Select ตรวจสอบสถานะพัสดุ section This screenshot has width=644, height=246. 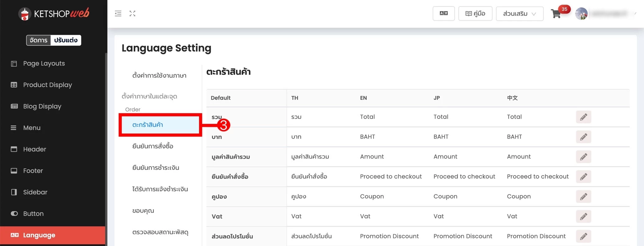[160, 232]
